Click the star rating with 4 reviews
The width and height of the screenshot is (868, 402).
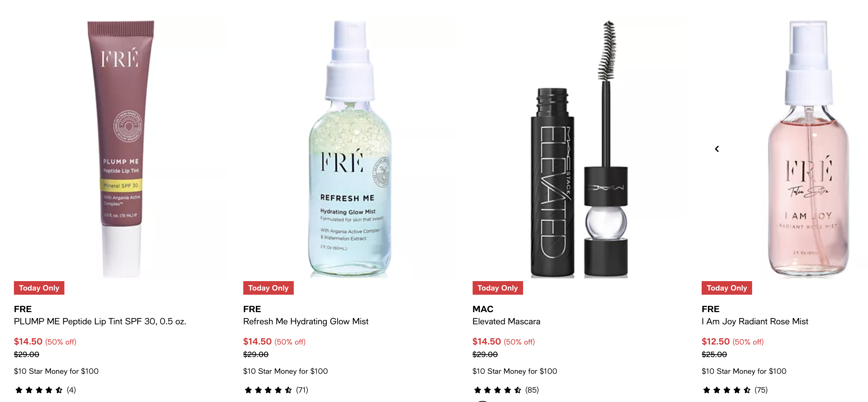click(45, 390)
